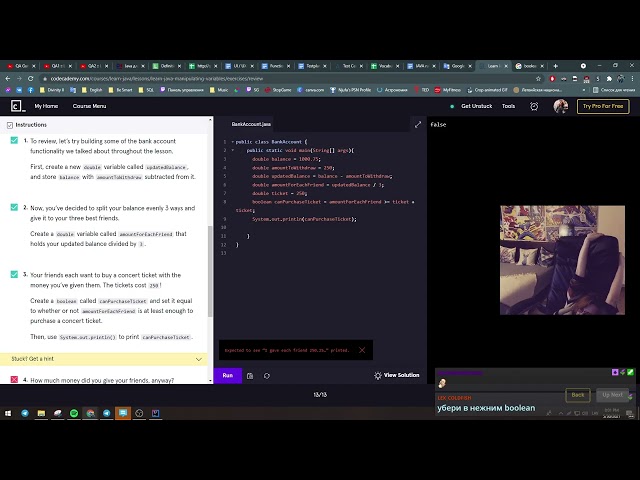Image resolution: width=640 pixels, height=480 pixels.
Task: Click the webcam video overlay
Action: point(562,260)
